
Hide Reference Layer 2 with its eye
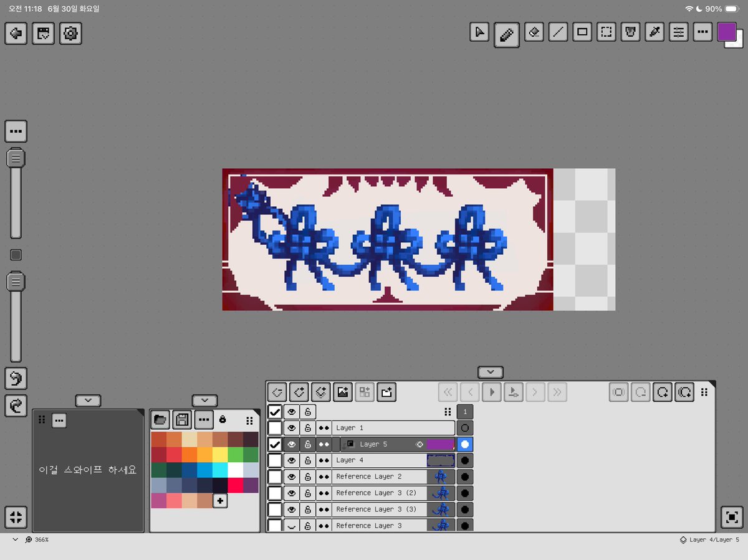(x=291, y=477)
